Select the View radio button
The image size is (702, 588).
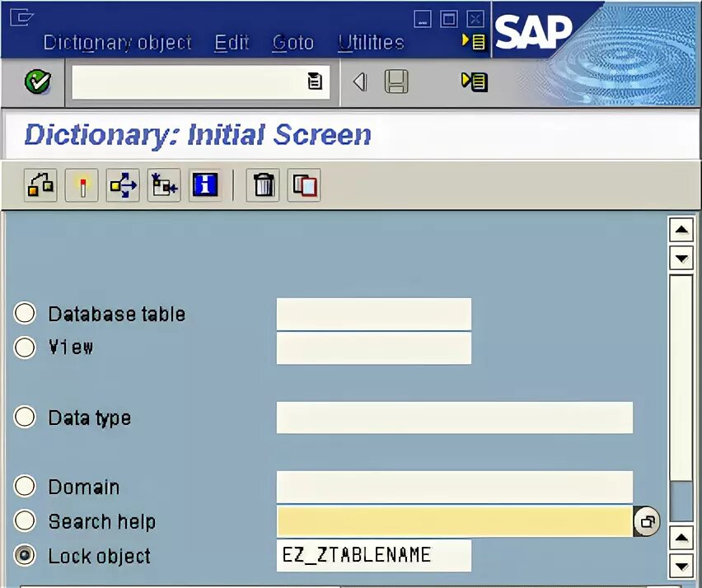pyautogui.click(x=25, y=348)
